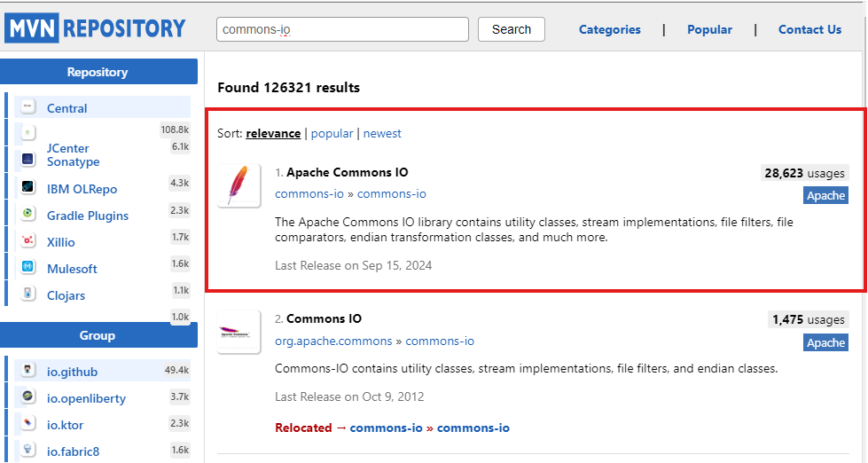The height and width of the screenshot is (463, 868).
Task: Click the Search button
Action: (512, 29)
